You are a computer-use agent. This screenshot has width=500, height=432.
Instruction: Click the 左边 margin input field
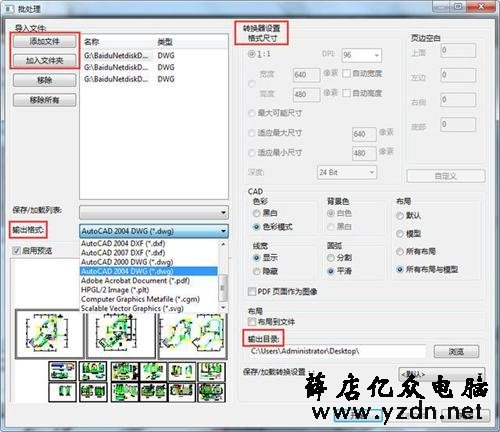458,75
